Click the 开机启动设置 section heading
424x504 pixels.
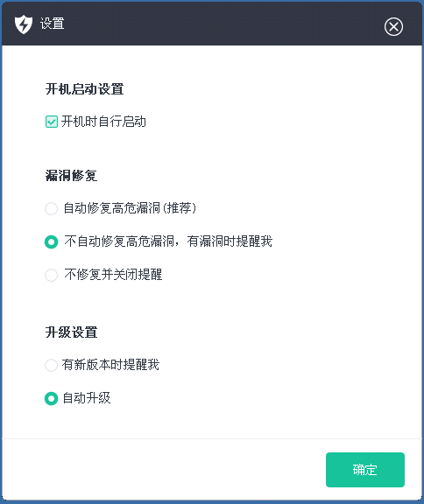coord(85,88)
